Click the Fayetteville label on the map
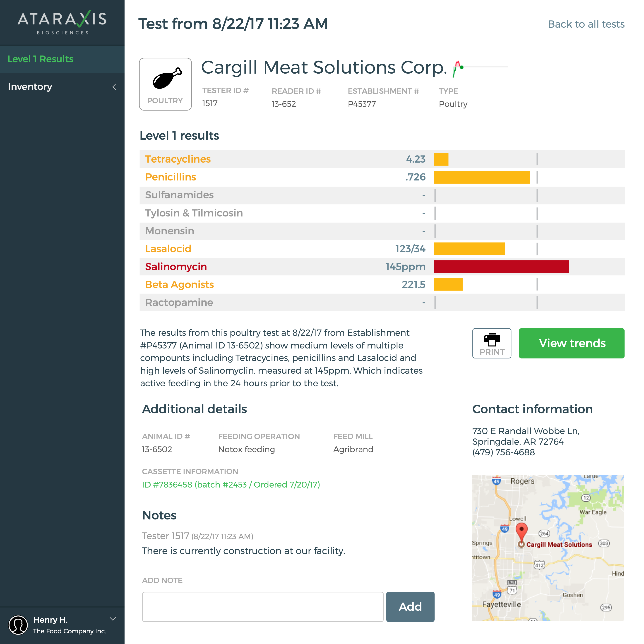 (x=501, y=605)
